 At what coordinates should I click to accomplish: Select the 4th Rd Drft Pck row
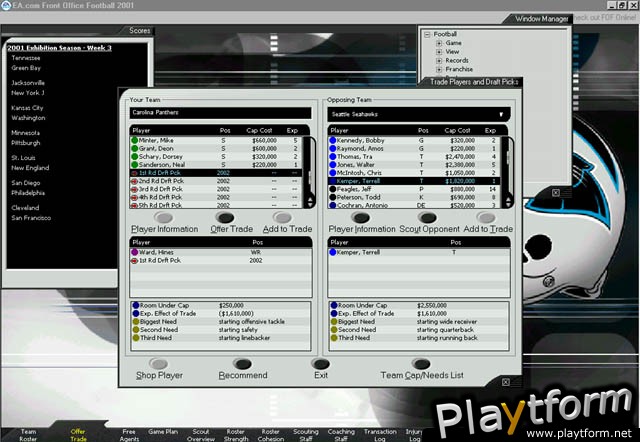216,197
